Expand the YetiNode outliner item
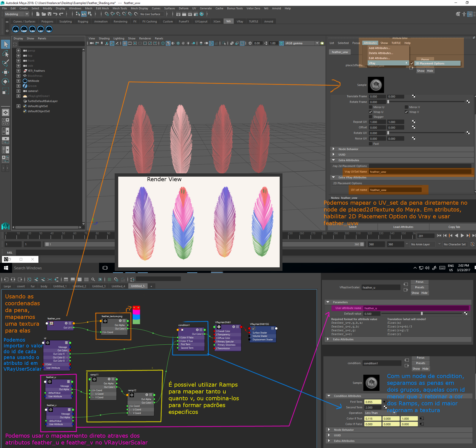Screen dimensions: 476x448 18,81
